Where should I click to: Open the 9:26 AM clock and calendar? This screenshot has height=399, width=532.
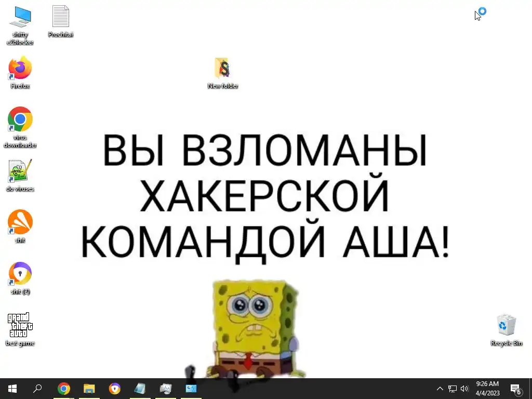(x=487, y=389)
